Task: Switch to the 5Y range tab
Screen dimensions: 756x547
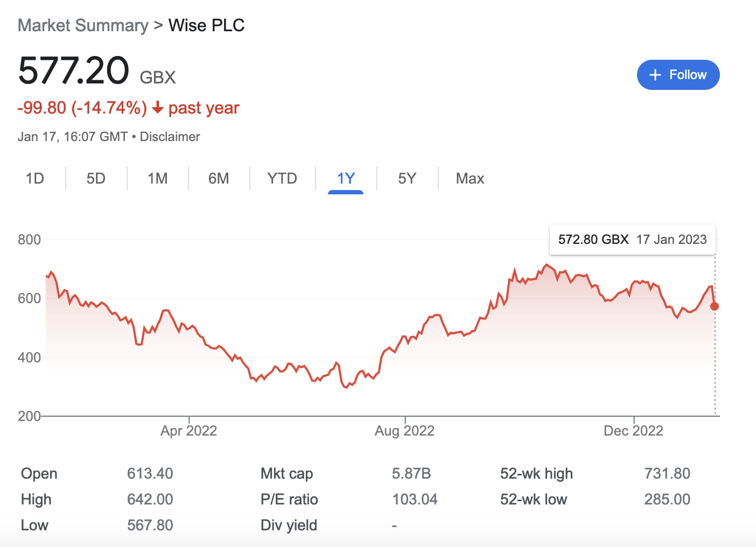Action: (407, 178)
